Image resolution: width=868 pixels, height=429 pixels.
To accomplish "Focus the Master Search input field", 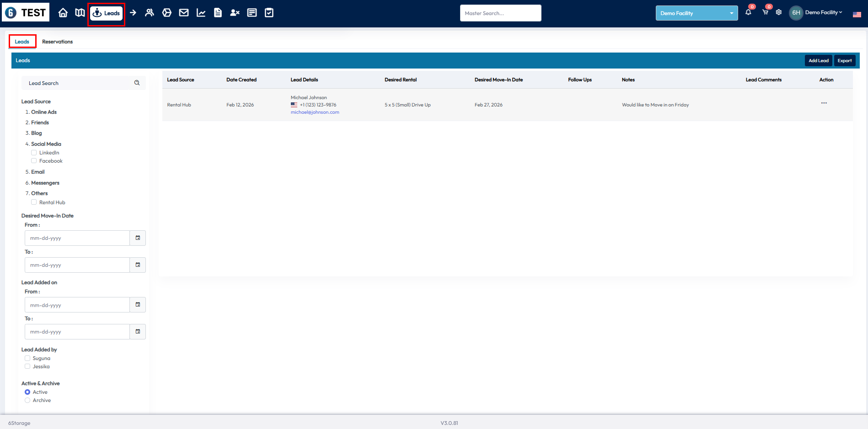I will tap(500, 13).
